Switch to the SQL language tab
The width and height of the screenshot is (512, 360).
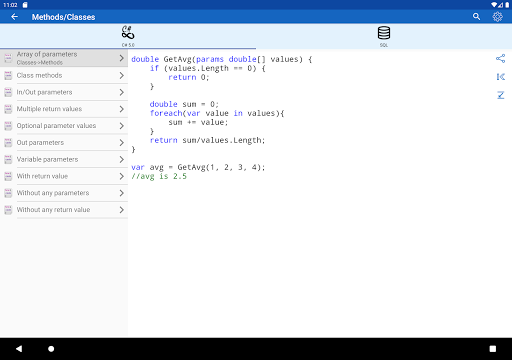point(384,36)
